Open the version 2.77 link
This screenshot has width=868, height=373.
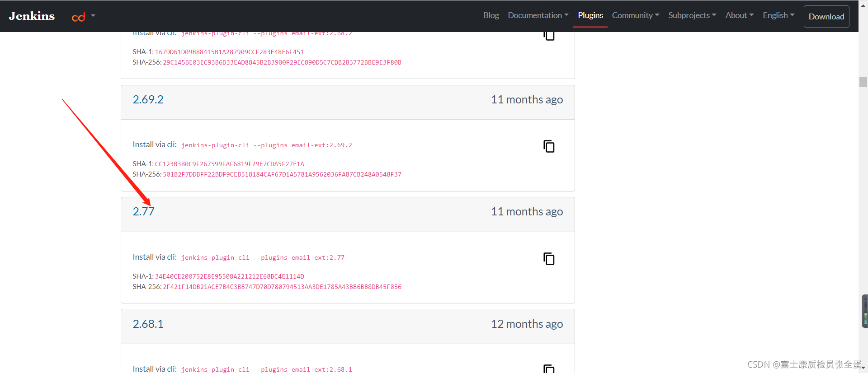(143, 211)
